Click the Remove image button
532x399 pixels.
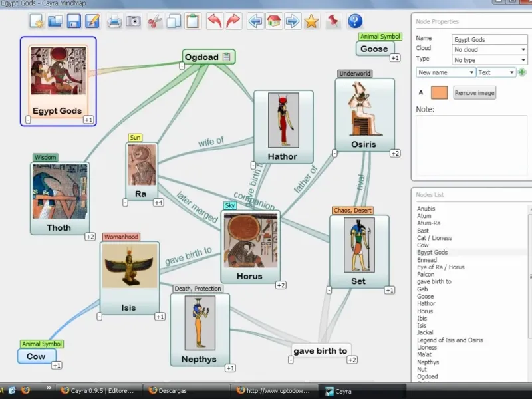click(x=474, y=93)
